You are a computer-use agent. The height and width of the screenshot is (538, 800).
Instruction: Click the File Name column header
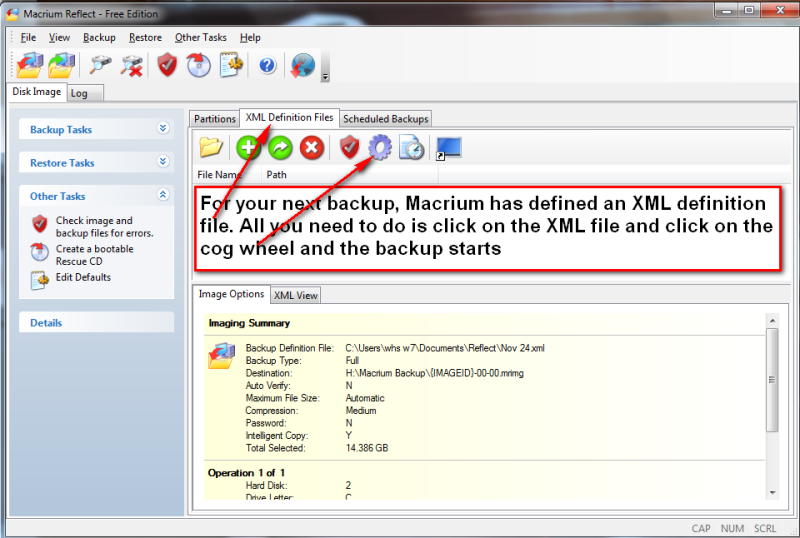(227, 175)
